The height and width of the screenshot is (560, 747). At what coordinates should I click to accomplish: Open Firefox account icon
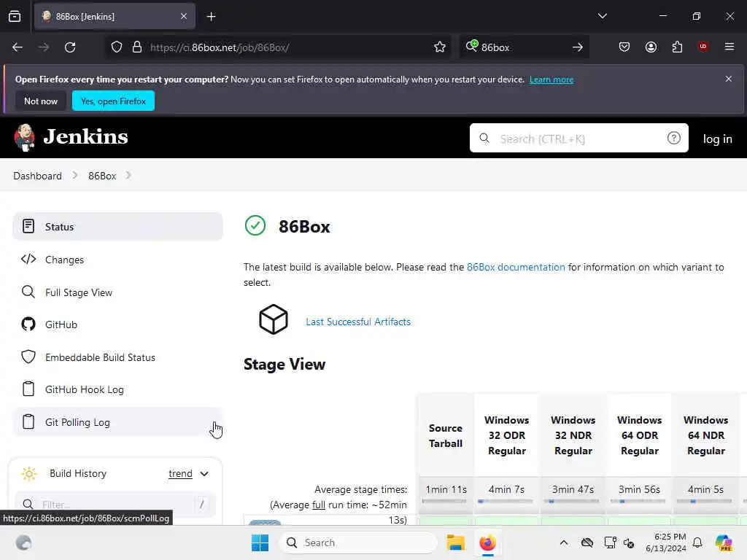651,47
